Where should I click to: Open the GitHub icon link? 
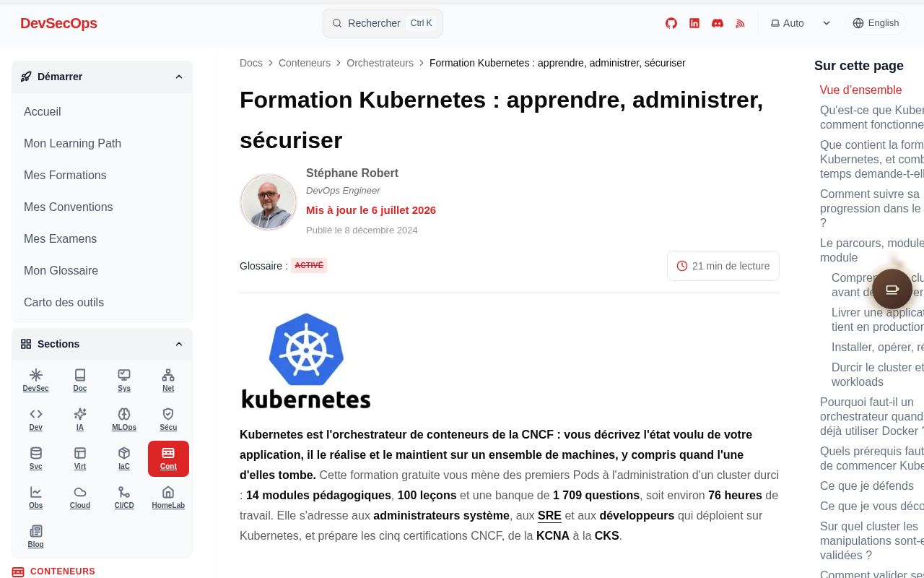pyautogui.click(x=671, y=23)
